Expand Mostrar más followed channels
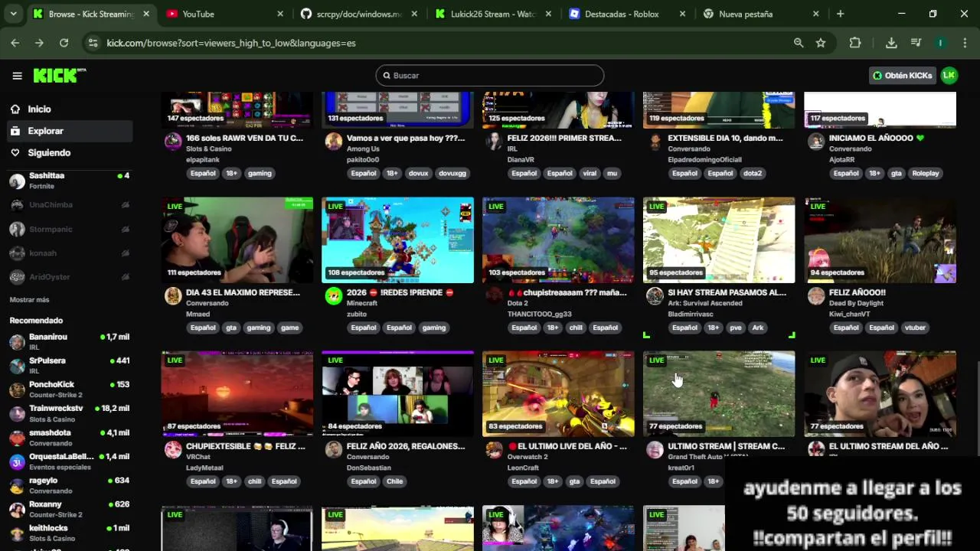 click(x=29, y=299)
